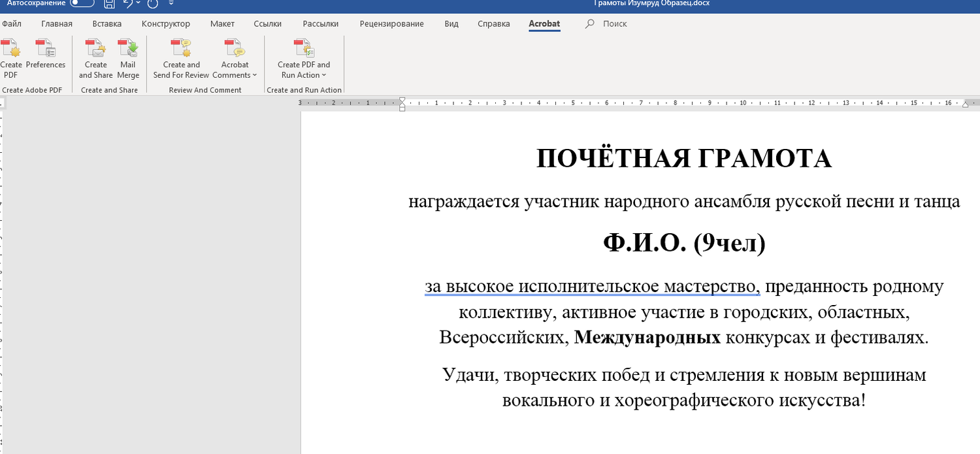Image resolution: width=980 pixels, height=454 pixels.
Task: Click the first line indent marker on ruler
Action: tap(402, 100)
